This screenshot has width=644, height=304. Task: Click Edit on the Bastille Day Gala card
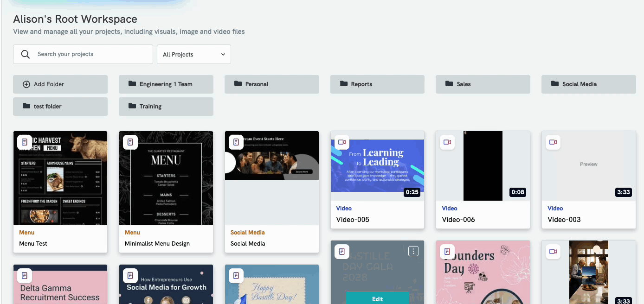(x=377, y=298)
